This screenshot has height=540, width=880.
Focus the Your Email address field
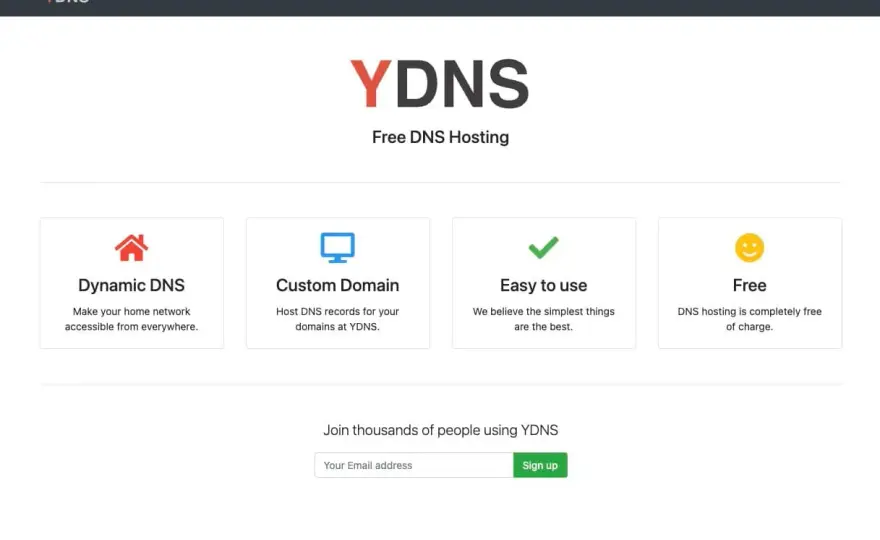tap(414, 465)
